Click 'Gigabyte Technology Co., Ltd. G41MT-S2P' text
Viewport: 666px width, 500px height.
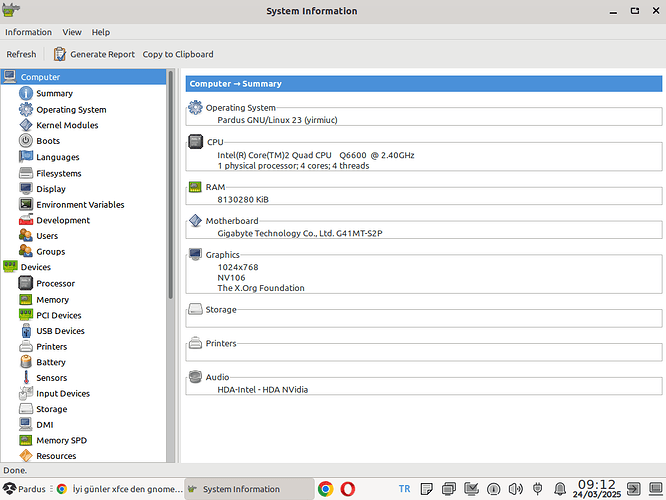300,233
